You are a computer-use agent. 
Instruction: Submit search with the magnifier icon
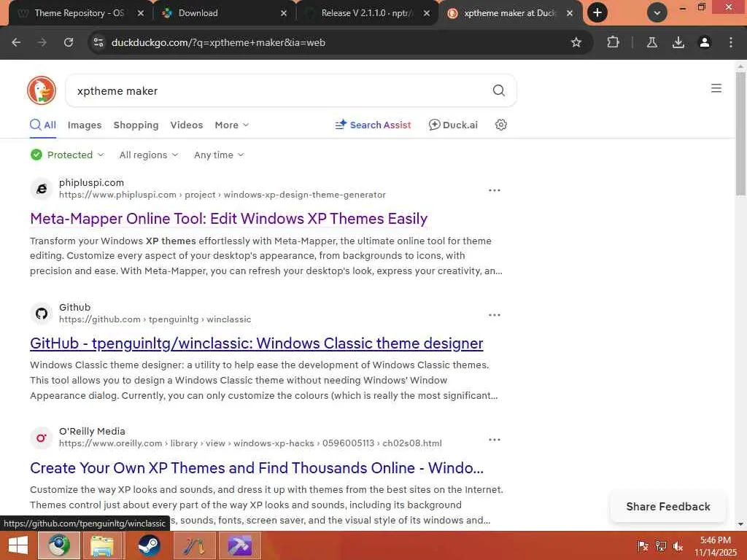click(498, 90)
